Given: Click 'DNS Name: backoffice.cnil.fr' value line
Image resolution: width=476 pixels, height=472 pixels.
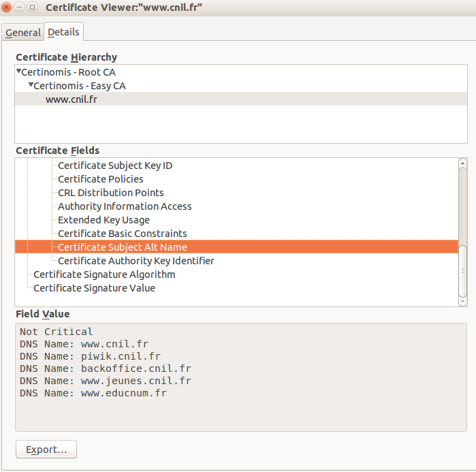Looking at the screenshot, I should click(106, 368).
